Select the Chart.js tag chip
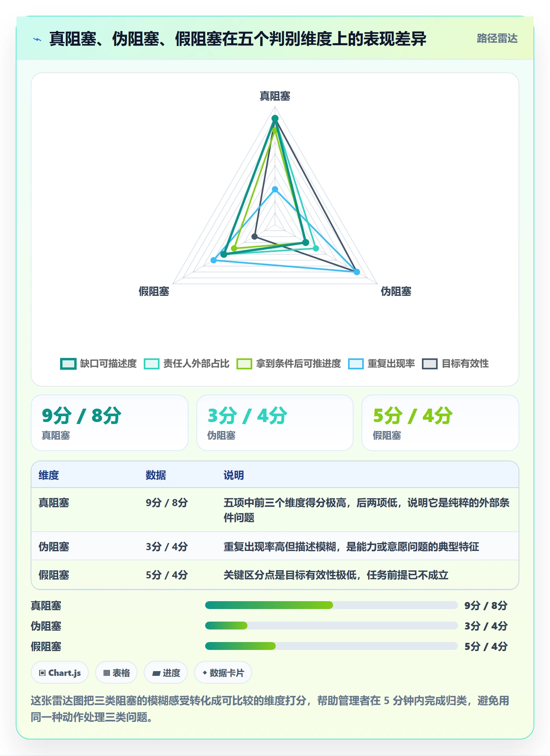The height and width of the screenshot is (756, 550). click(60, 673)
